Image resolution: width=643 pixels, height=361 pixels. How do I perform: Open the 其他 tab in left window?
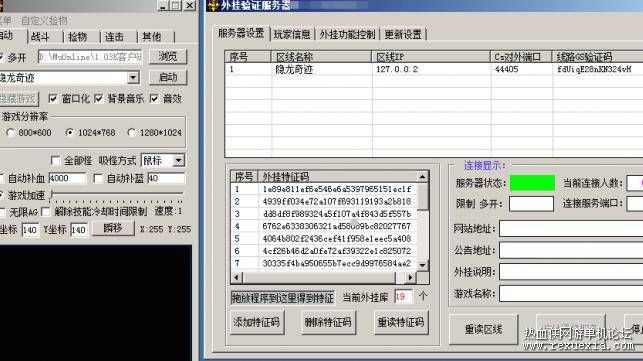[x=151, y=37]
